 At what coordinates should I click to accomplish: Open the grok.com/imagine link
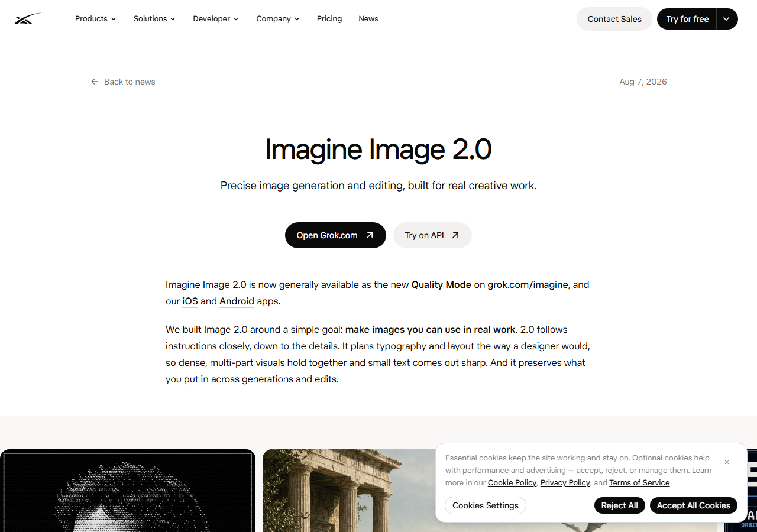coord(528,285)
